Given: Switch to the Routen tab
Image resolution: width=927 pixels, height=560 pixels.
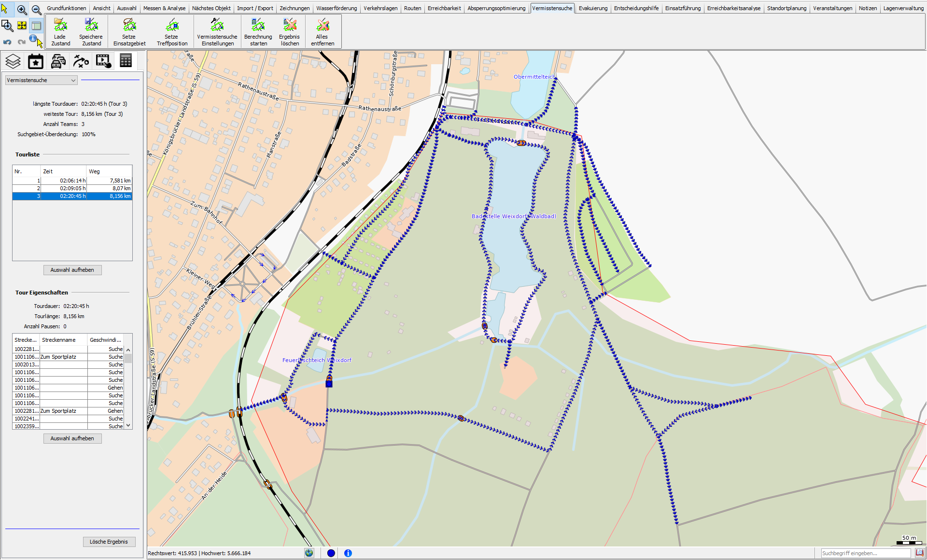Looking at the screenshot, I should pos(412,8).
